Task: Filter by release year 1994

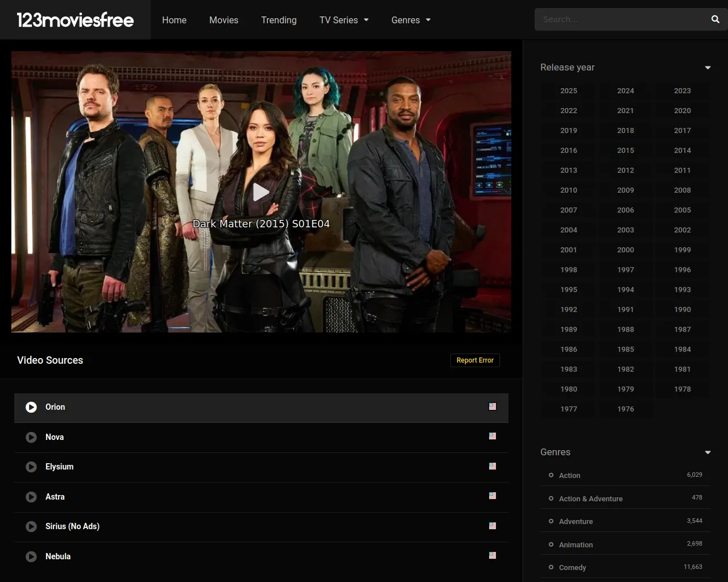Action: click(x=626, y=290)
